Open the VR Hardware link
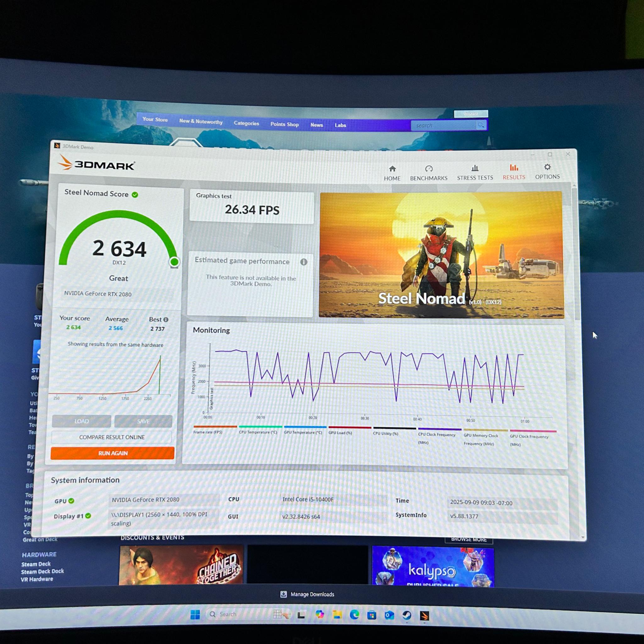The width and height of the screenshot is (644, 644). 37,579
